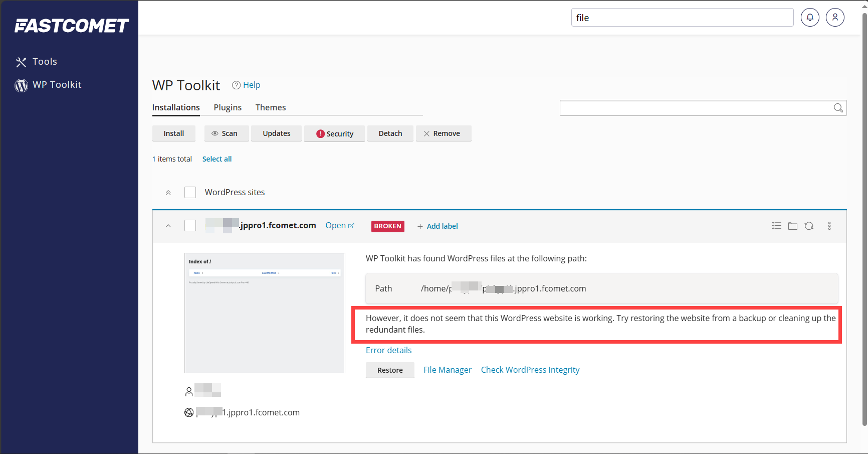Viewport: 868px width, 454px height.
Task: Click the refresh icon in site row
Action: coord(809,226)
